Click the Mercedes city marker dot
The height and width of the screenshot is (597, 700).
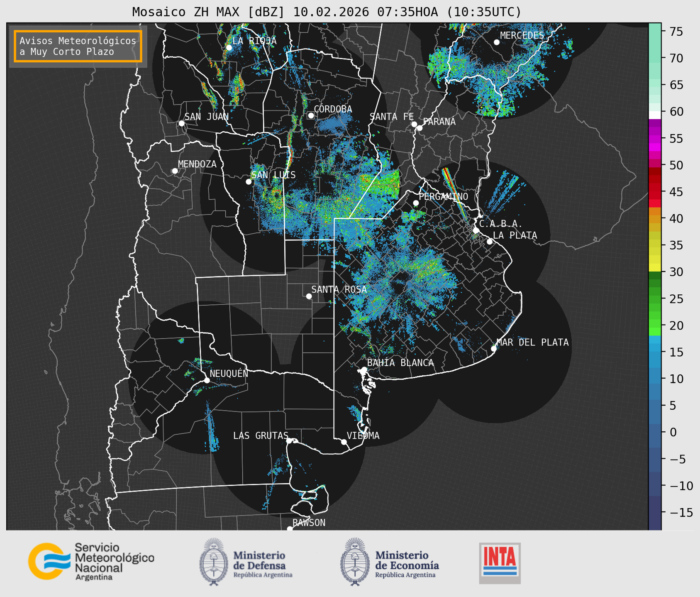497,42
